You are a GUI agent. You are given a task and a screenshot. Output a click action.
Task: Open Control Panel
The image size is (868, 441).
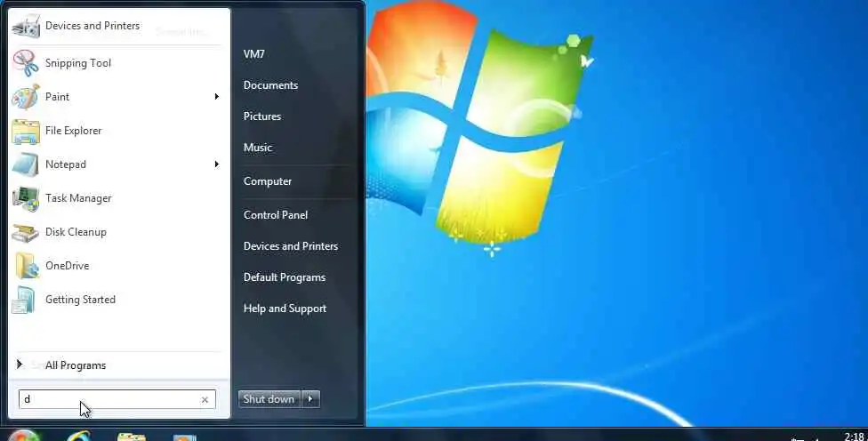click(x=276, y=215)
